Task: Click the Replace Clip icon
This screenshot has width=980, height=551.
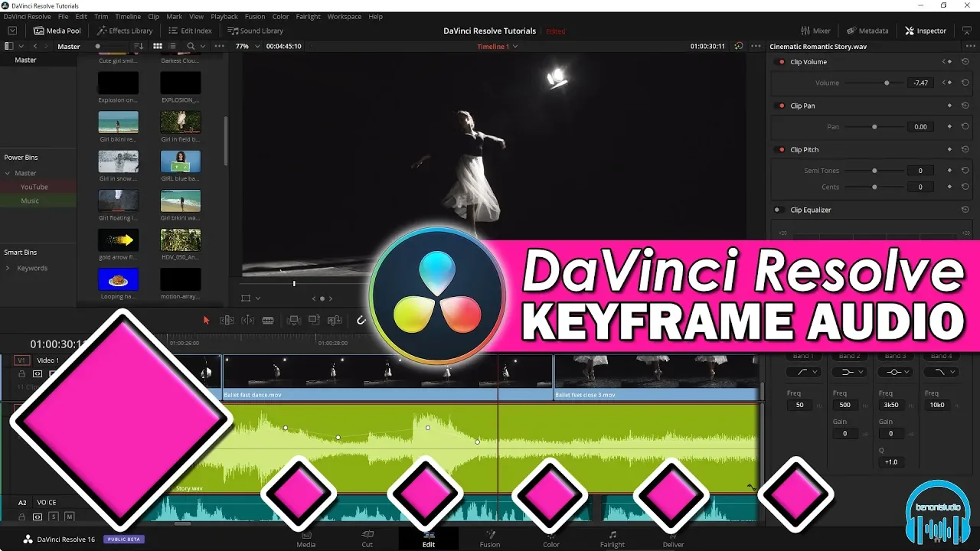Action: [335, 321]
